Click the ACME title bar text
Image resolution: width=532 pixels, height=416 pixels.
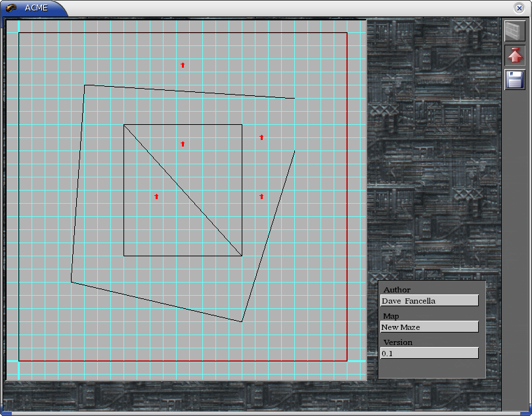[36, 8]
